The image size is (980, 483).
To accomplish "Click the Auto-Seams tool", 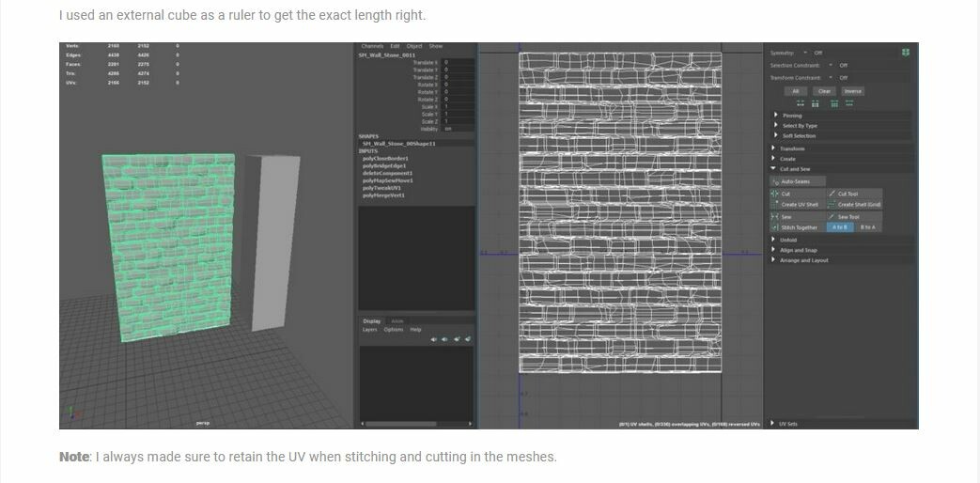I will point(798,181).
